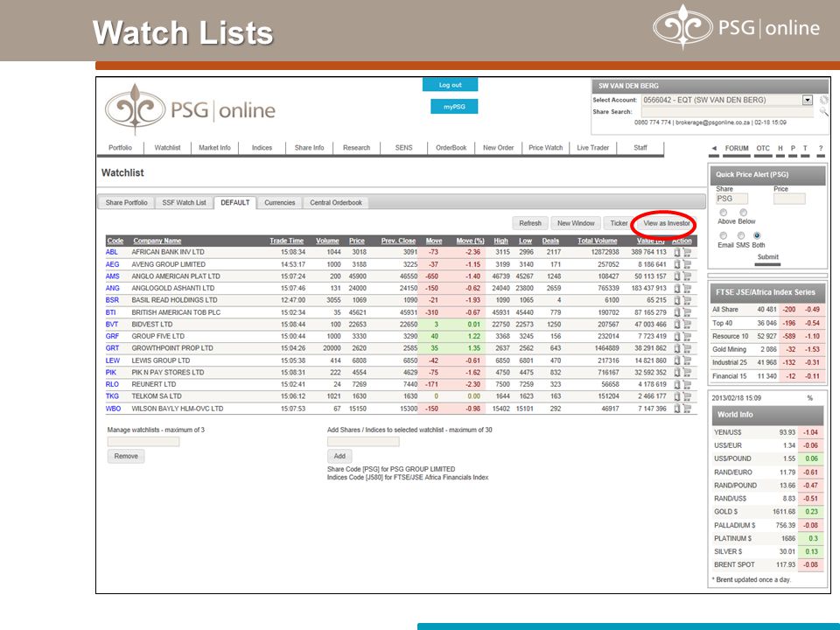Viewport: 840px width, 630px height.
Task: Click the trash icon in the GRT row
Action: tap(677, 348)
